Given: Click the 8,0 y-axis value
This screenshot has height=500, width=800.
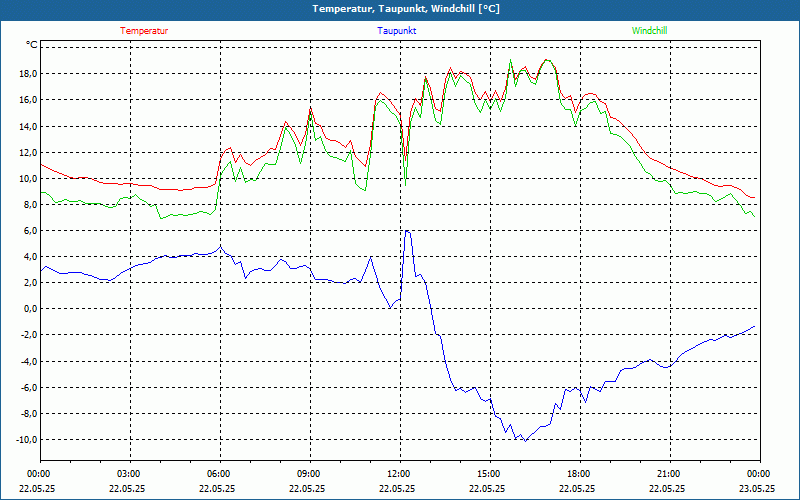Looking at the screenshot, I should point(30,204).
